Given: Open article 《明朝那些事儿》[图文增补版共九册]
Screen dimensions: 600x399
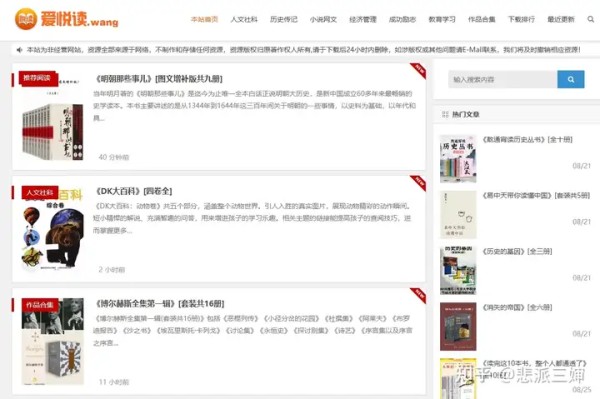Looking at the screenshot, I should pos(158,79).
